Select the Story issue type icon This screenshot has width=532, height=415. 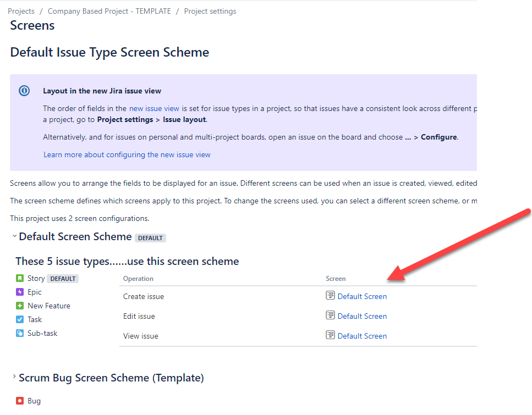coord(20,278)
